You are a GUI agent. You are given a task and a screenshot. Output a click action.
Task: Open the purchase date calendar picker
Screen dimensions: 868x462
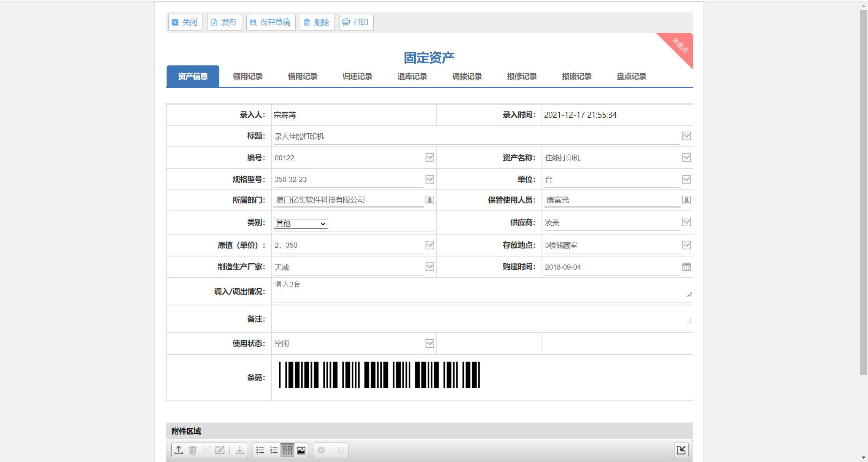[x=686, y=267]
